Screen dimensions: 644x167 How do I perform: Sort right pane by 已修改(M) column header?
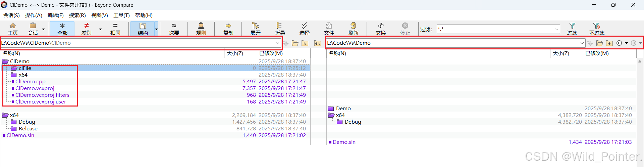pyautogui.click(x=597, y=53)
